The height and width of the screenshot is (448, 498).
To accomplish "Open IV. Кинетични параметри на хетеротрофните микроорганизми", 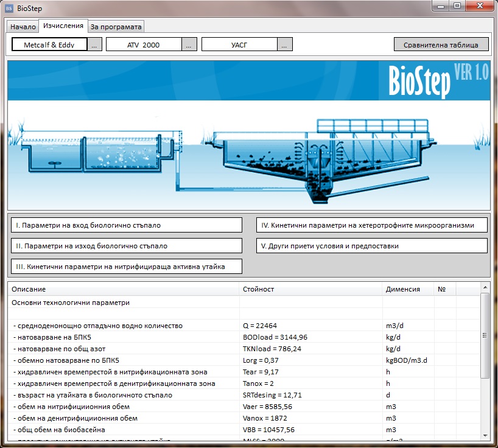I will (372, 225).
